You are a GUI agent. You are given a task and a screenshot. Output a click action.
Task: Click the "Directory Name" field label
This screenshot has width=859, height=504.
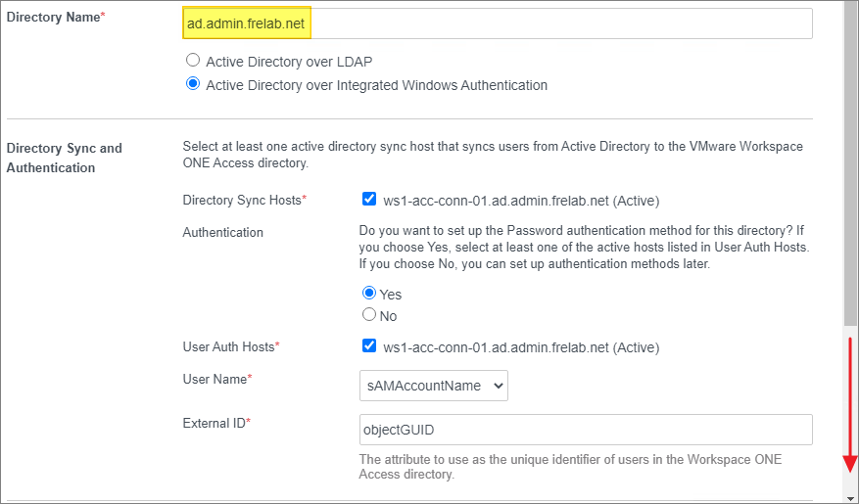tap(54, 19)
